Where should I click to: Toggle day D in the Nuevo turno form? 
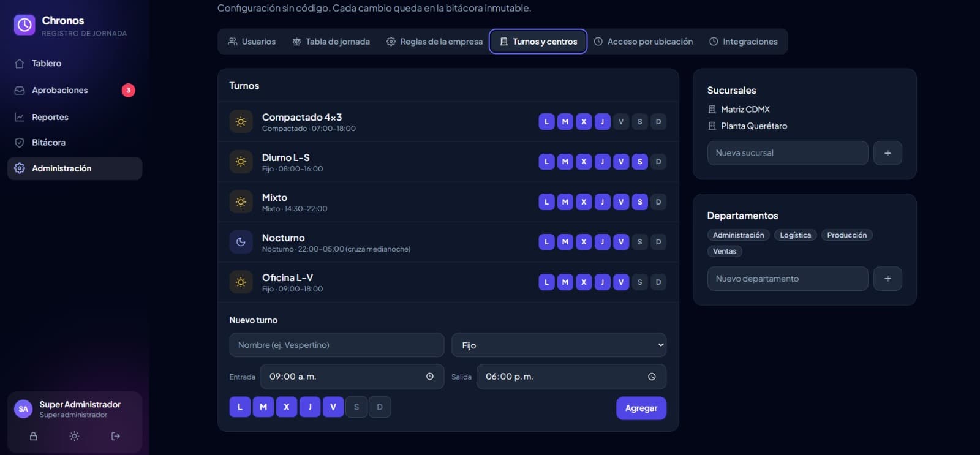(x=380, y=407)
